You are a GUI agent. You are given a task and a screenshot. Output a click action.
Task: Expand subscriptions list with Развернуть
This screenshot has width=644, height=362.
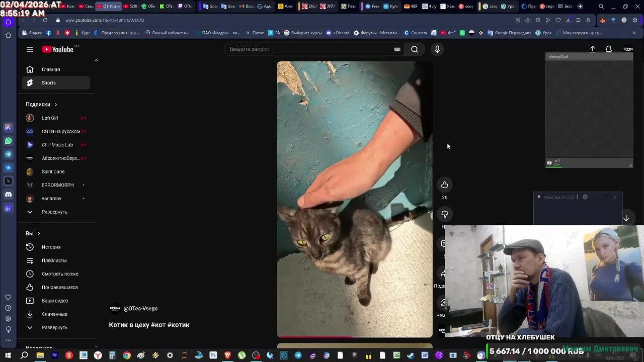(56, 212)
